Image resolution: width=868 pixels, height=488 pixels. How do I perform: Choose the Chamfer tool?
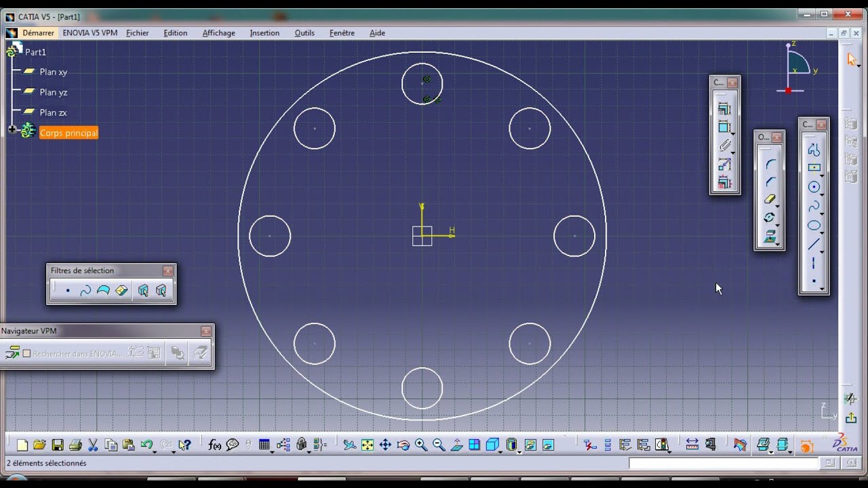[770, 182]
